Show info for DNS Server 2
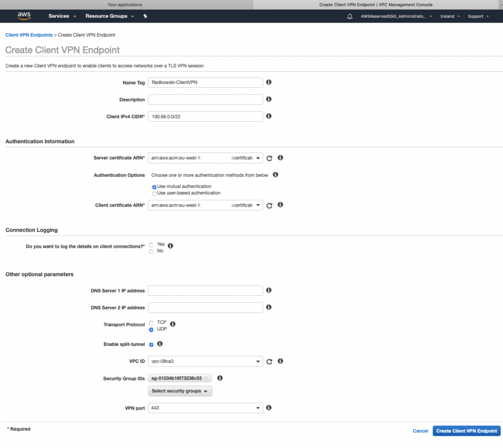Image resolution: width=503 pixels, height=448 pixels. coord(269,307)
